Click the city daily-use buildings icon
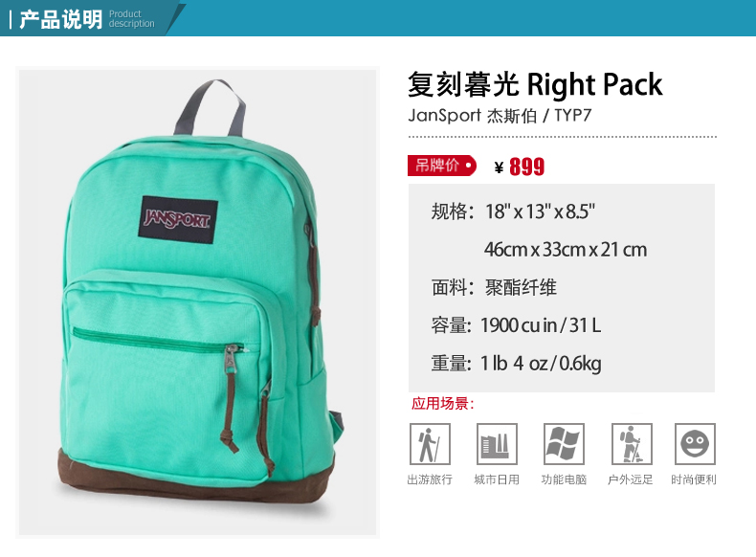The height and width of the screenshot is (557, 756). pyautogui.click(x=497, y=444)
